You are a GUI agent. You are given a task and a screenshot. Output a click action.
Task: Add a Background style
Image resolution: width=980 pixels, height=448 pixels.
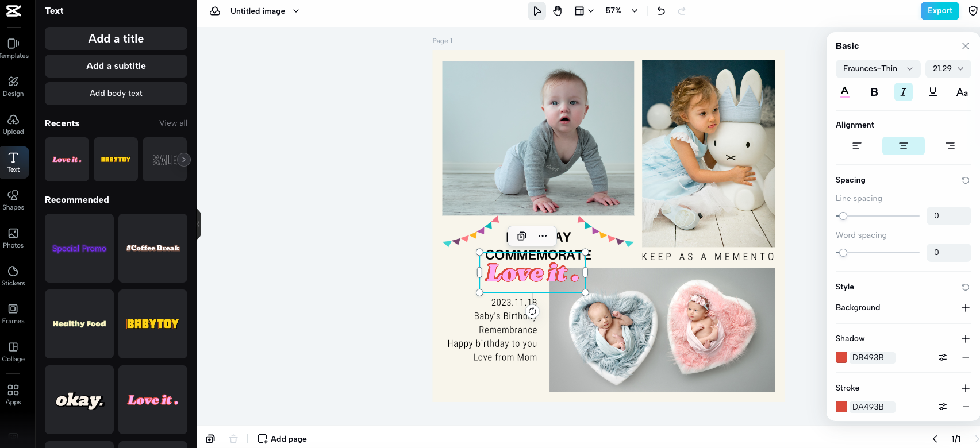coord(966,308)
